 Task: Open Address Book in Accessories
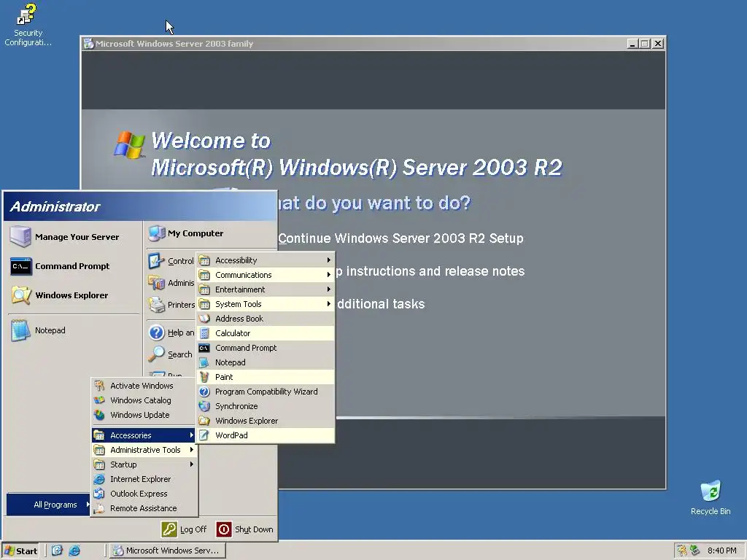266,319
